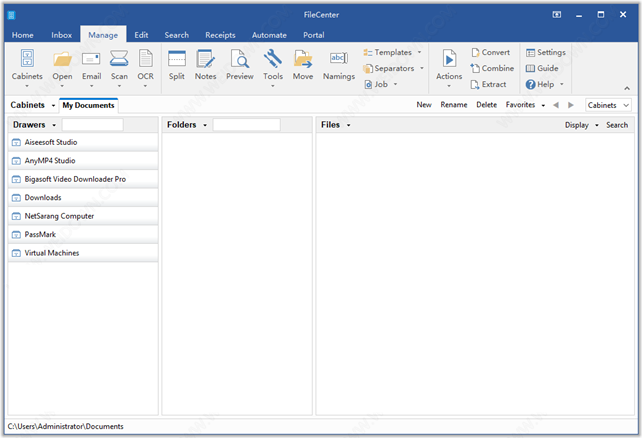Go forward with the right arrow
642x438 pixels.
coord(571,105)
